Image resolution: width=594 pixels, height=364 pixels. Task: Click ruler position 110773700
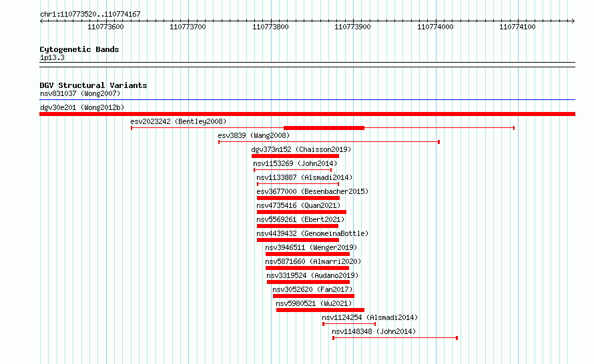188,27
